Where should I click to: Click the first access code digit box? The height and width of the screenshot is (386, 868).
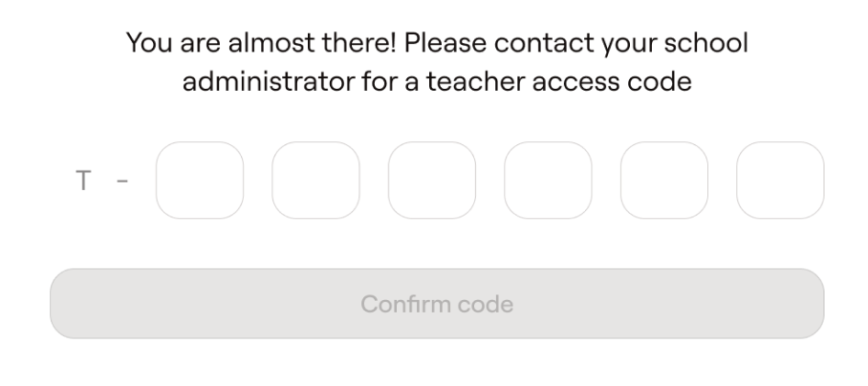coord(200,181)
